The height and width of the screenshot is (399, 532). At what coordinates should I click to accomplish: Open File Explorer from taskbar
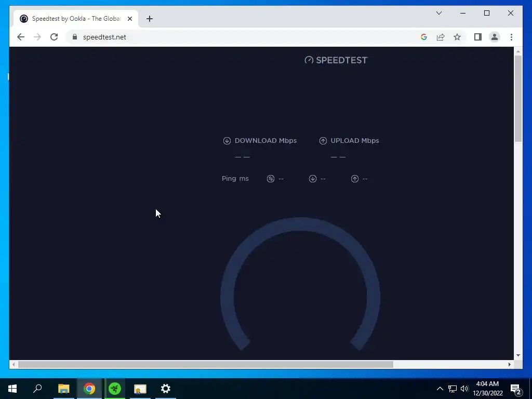63,389
